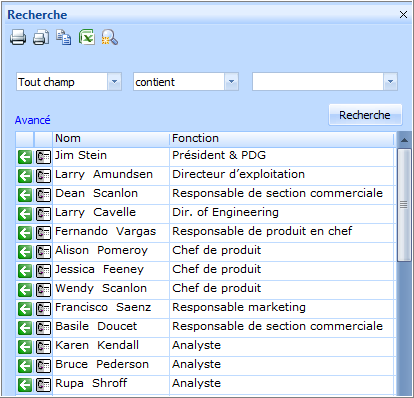Click green arrow for Karen Kendall
The height and width of the screenshot is (398, 414).
coord(25,347)
